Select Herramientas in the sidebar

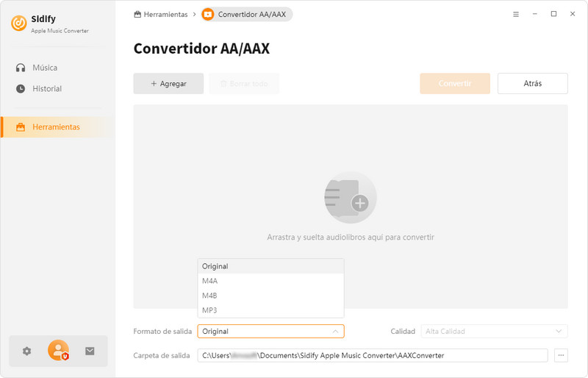pos(57,127)
